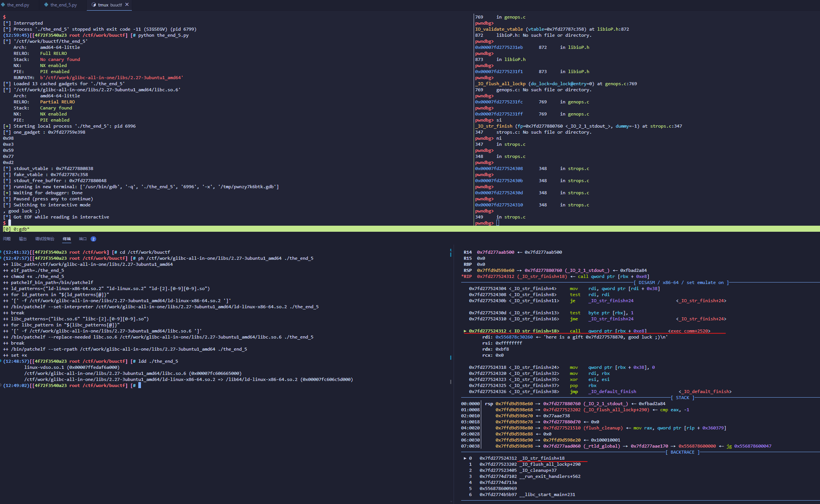Click the patchelf --replace-needed libc.so.6 line
Screen dimensions: 820x504
click(x=158, y=337)
